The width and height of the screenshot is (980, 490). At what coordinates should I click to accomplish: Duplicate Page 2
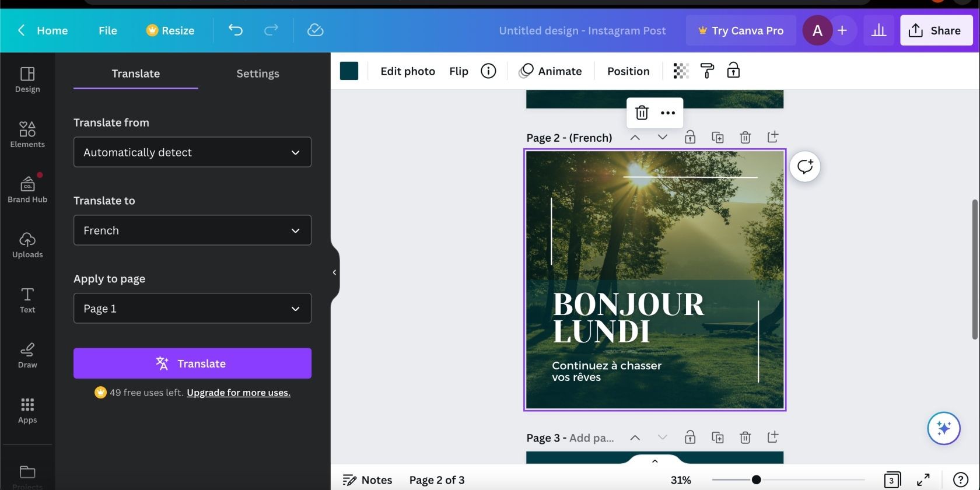click(717, 138)
